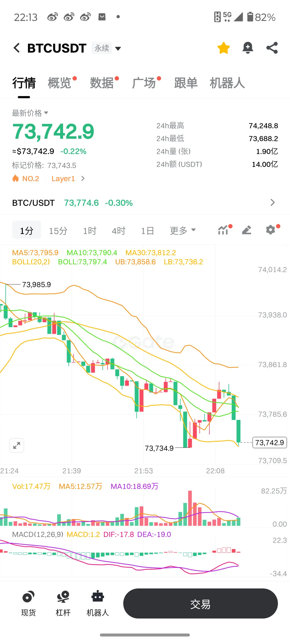Tap the share icon
Screen dimensions: 290x644
click(272, 48)
